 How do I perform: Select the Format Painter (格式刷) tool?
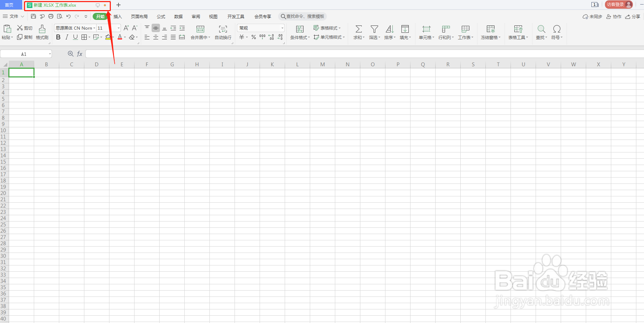click(x=42, y=32)
